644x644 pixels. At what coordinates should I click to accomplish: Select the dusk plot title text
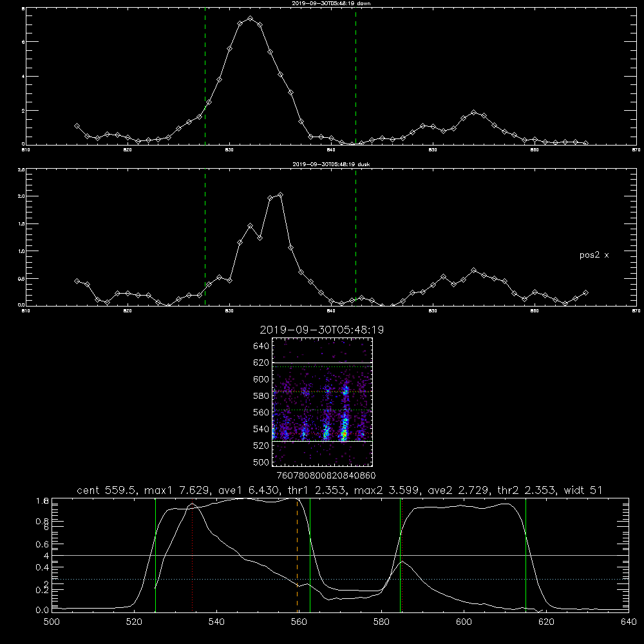tap(330, 164)
